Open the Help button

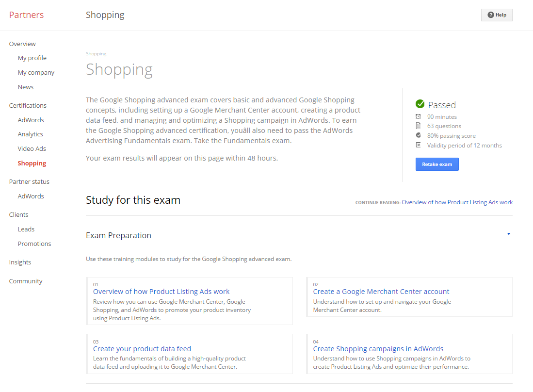point(497,15)
